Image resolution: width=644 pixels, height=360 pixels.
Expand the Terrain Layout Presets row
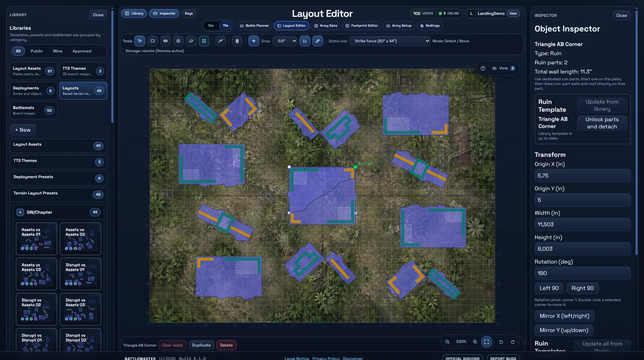[58, 194]
